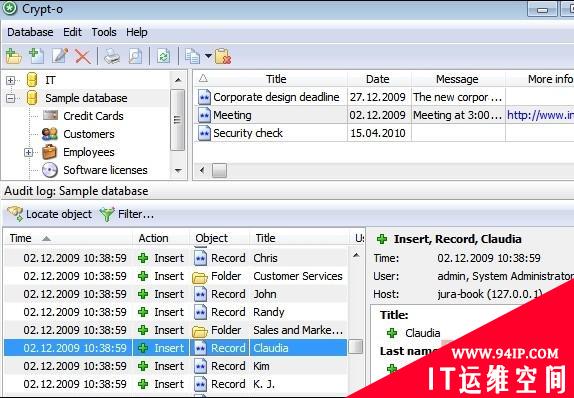Open the Tools menu

click(x=104, y=32)
